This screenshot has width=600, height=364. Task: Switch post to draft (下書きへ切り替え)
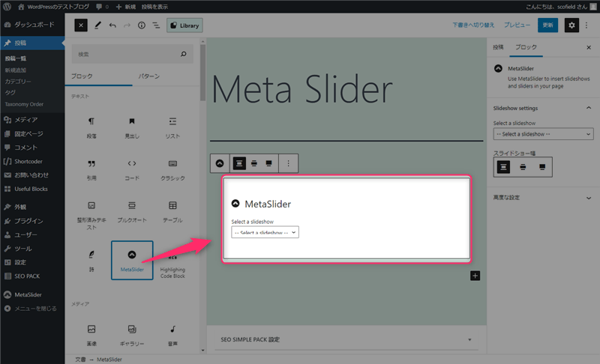click(473, 25)
